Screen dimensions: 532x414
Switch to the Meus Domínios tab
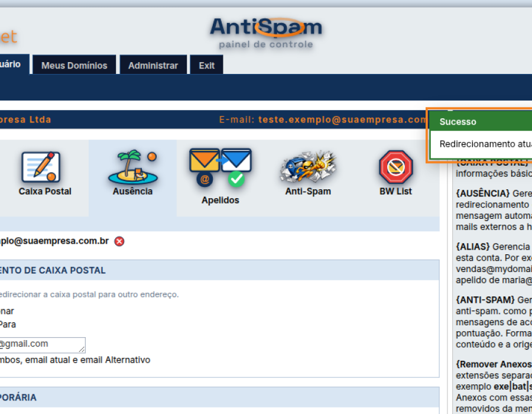coord(74,65)
